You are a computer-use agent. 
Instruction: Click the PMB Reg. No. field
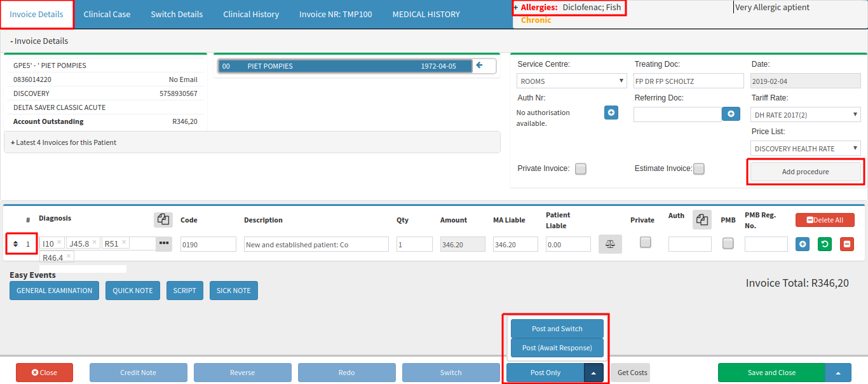pyautogui.click(x=766, y=244)
